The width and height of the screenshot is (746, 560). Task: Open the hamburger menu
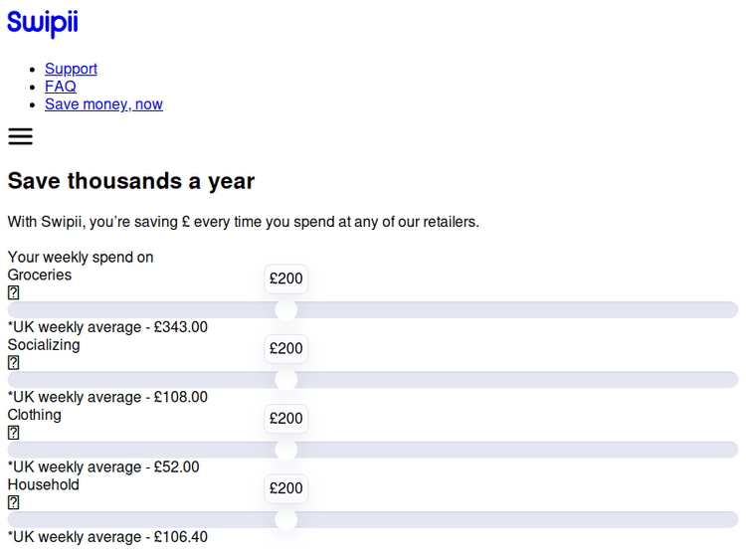pyautogui.click(x=20, y=137)
